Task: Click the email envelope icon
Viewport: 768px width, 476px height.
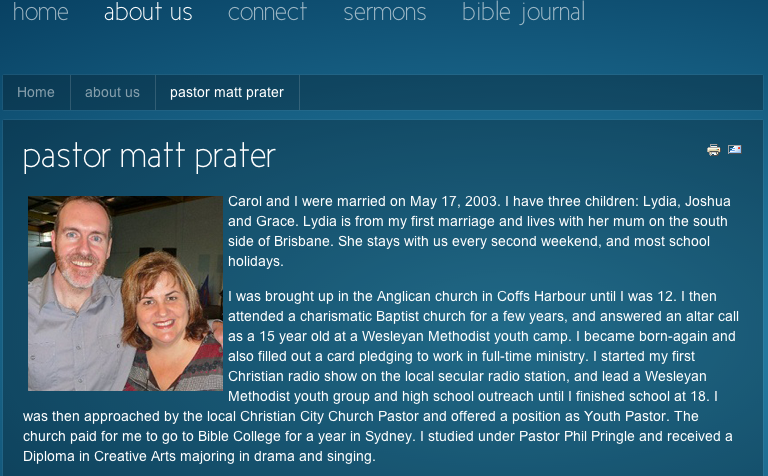Action: 734,150
